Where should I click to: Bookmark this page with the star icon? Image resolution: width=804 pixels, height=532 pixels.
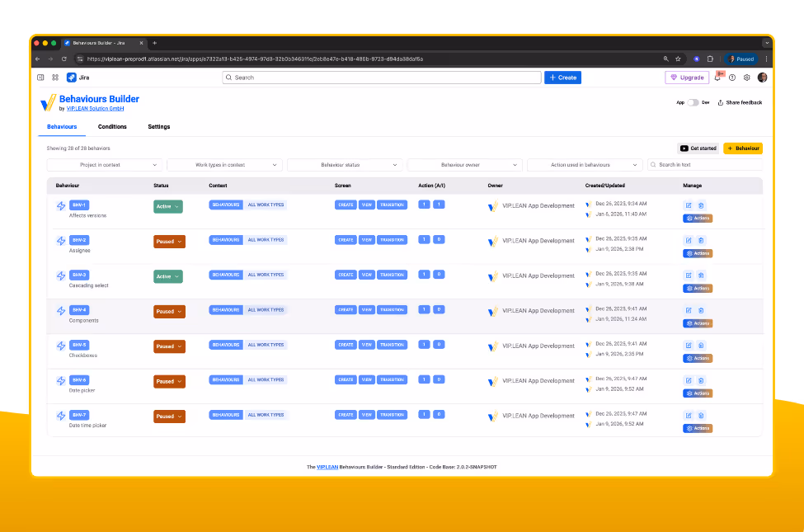point(678,59)
